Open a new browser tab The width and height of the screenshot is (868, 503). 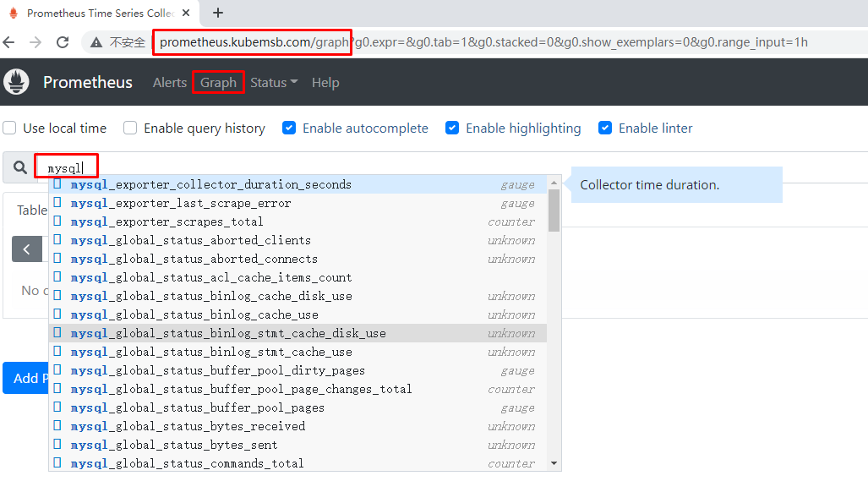pyautogui.click(x=218, y=13)
